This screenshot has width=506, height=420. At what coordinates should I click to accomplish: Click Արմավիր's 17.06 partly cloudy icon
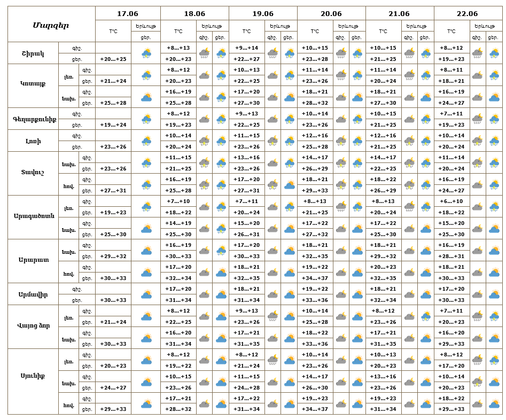click(x=146, y=294)
